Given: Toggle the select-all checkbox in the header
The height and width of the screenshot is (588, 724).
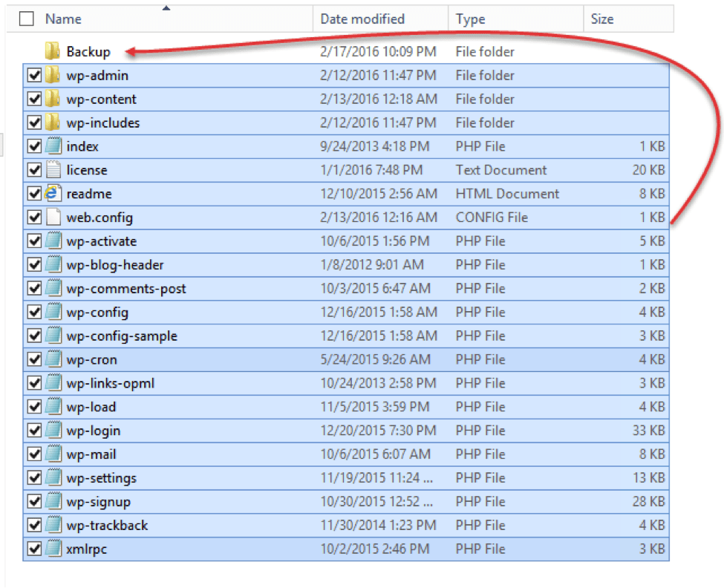Looking at the screenshot, I should [26, 19].
